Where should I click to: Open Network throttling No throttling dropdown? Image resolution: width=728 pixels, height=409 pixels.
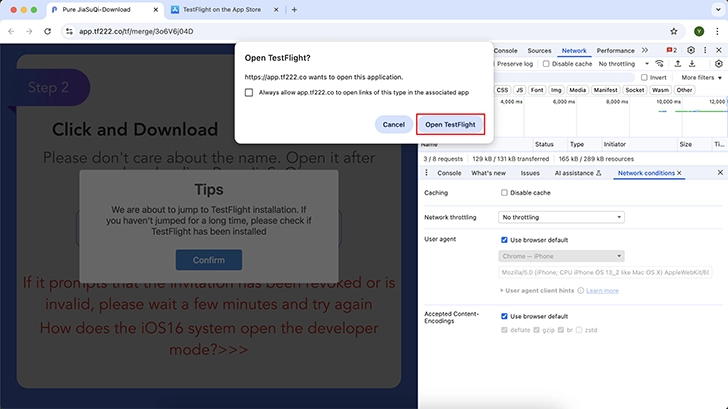coord(561,217)
